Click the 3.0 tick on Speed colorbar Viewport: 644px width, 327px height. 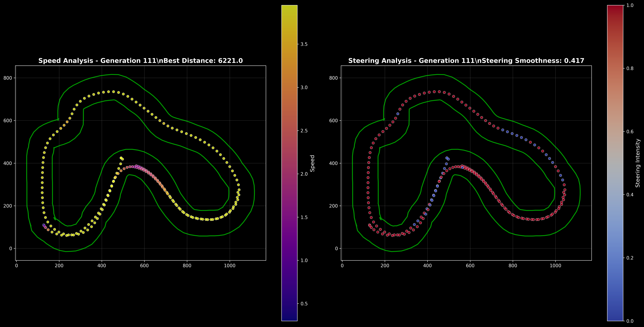[x=304, y=88]
